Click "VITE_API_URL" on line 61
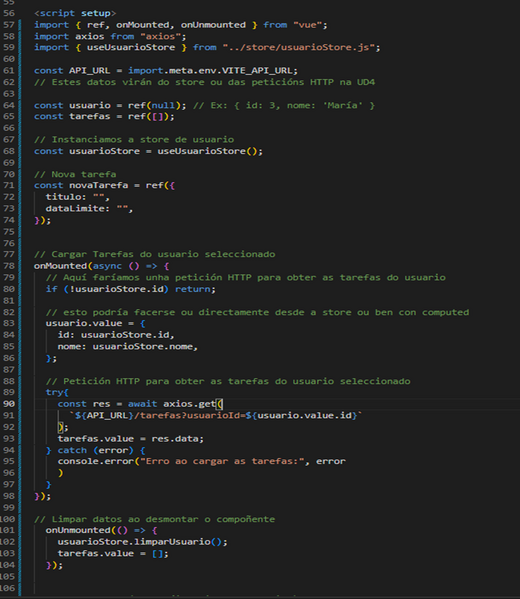This screenshot has width=520, height=599. (257, 71)
